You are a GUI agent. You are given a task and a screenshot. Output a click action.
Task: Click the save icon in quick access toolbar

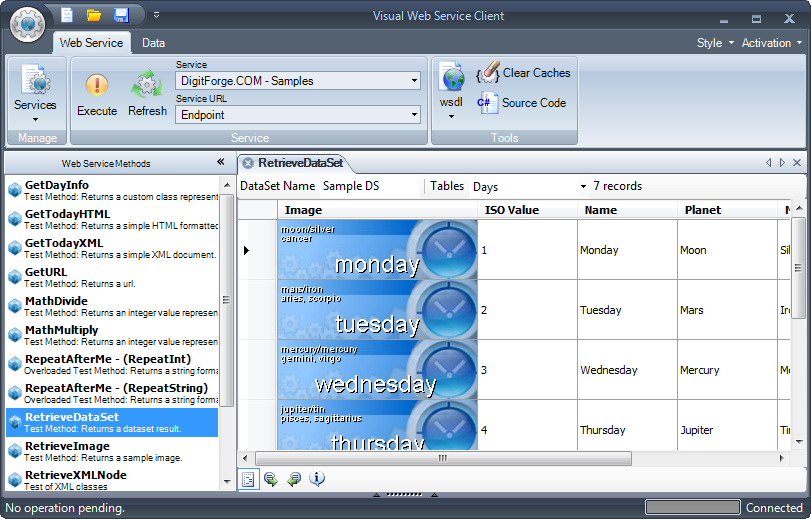pos(121,15)
